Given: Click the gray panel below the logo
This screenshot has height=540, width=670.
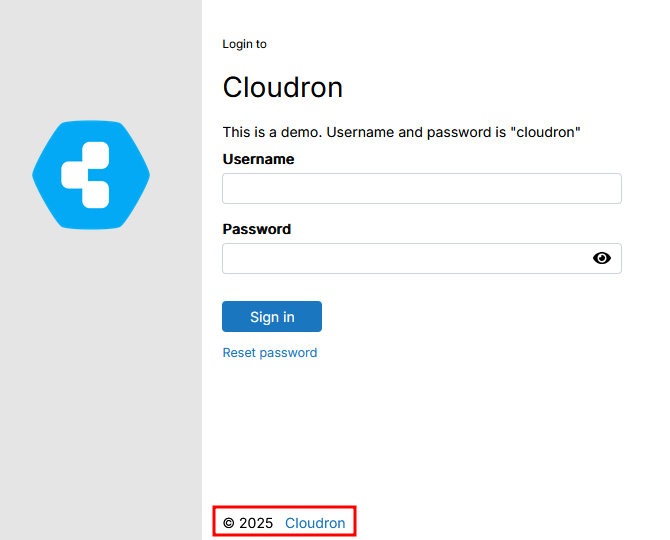Looking at the screenshot, I should coord(100,380).
